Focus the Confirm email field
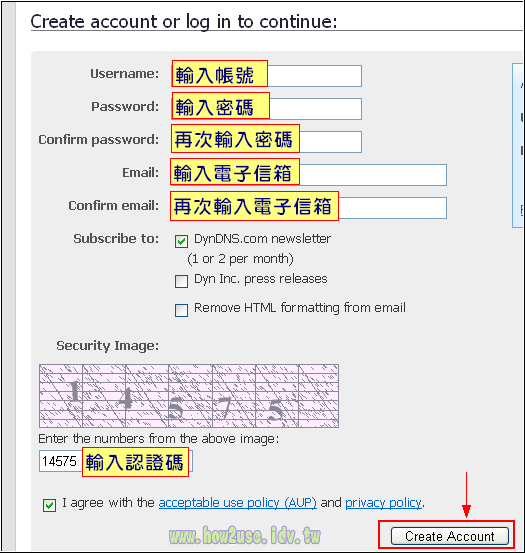The image size is (525, 553). pyautogui.click(x=309, y=208)
